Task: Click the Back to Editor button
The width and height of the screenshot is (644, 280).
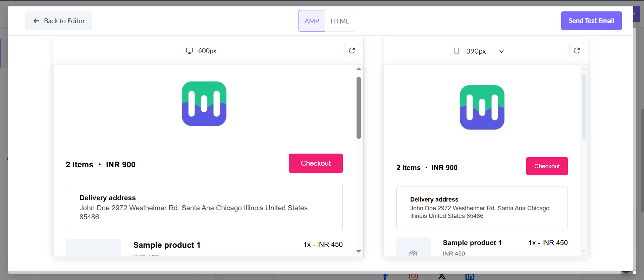Action: (59, 21)
